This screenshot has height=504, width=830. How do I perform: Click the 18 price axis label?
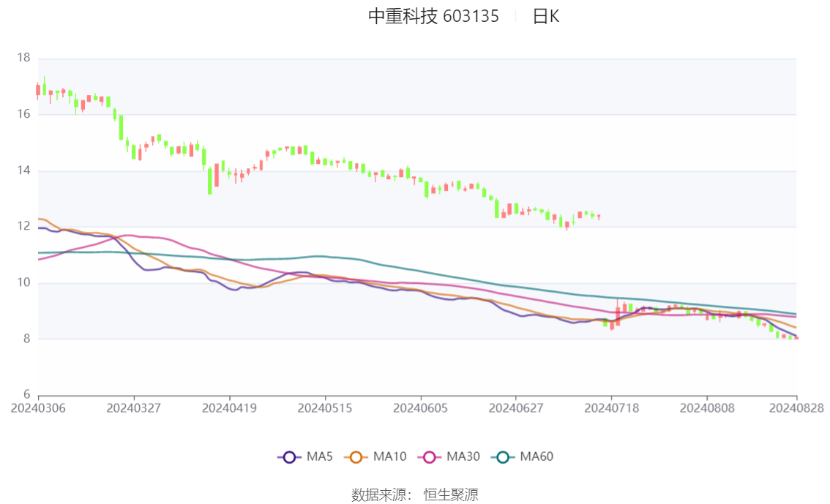point(23,58)
